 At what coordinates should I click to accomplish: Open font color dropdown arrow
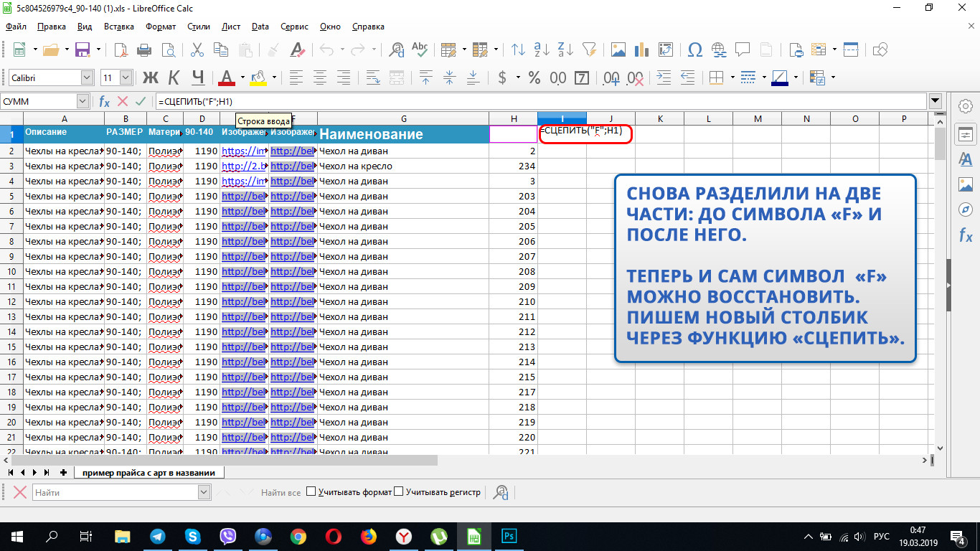242,77
